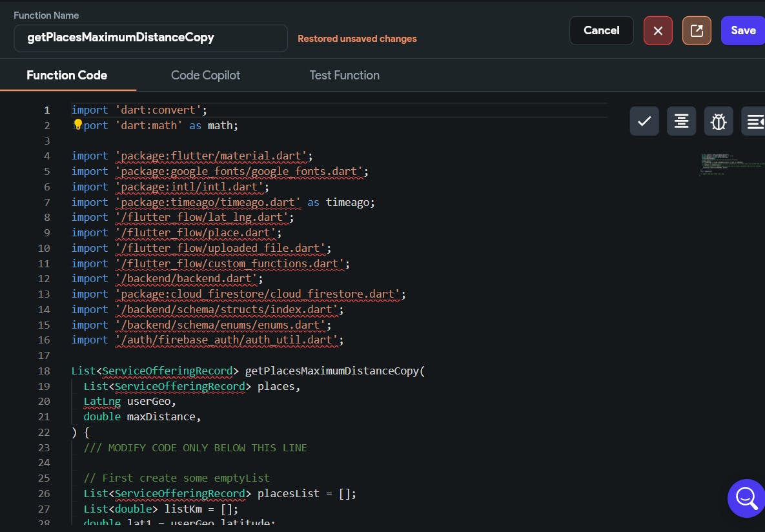The image size is (765, 532).
Task: Open the Test Function tab
Action: pos(344,76)
